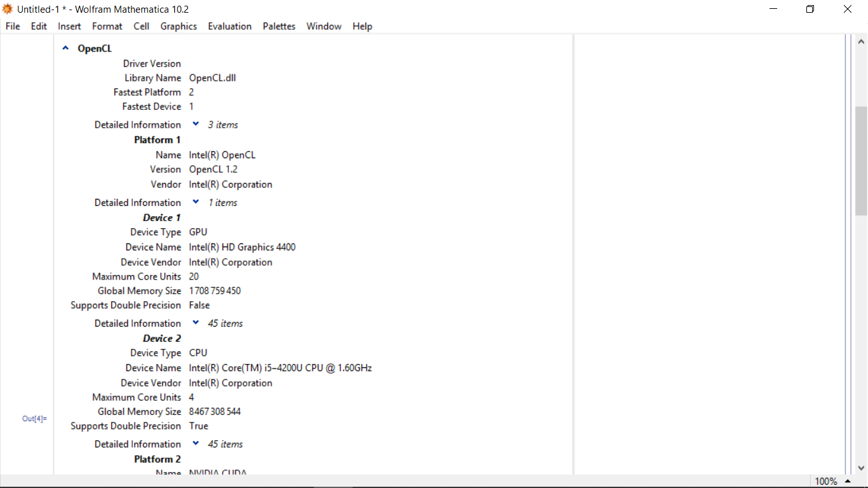Click the Supports Double Precision value False
The height and width of the screenshot is (488, 868).
point(200,306)
